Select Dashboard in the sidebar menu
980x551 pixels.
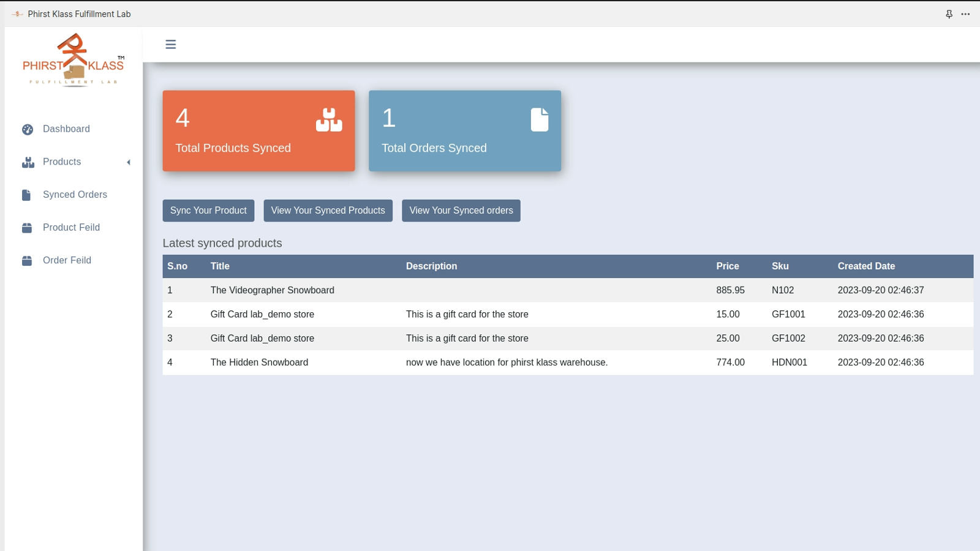point(66,129)
